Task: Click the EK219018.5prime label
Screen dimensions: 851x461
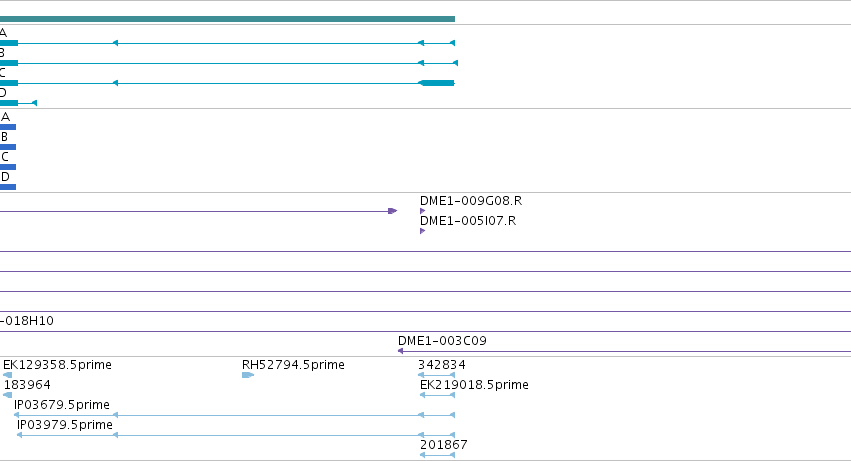Action: tap(474, 385)
